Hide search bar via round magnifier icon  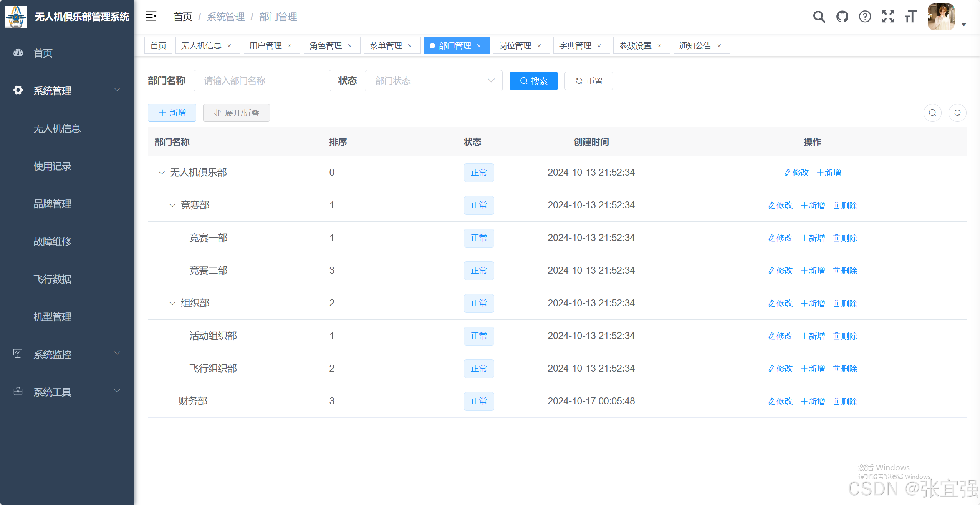(x=932, y=113)
